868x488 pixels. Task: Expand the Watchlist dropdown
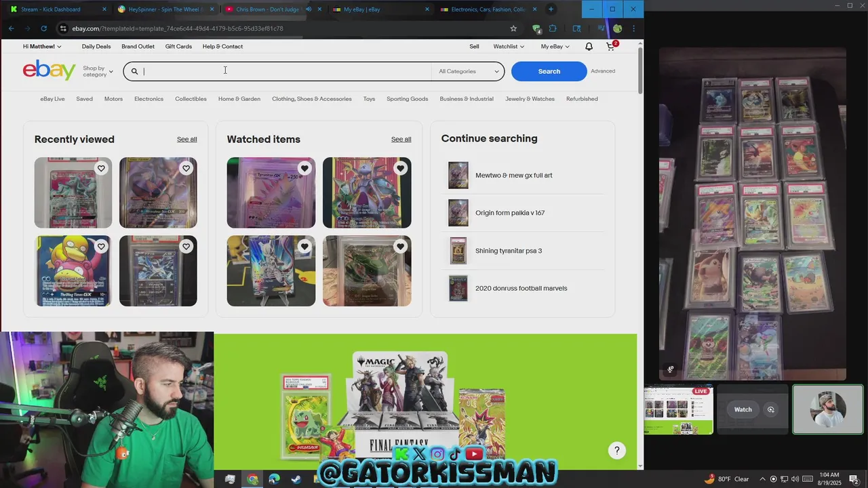tap(509, 47)
